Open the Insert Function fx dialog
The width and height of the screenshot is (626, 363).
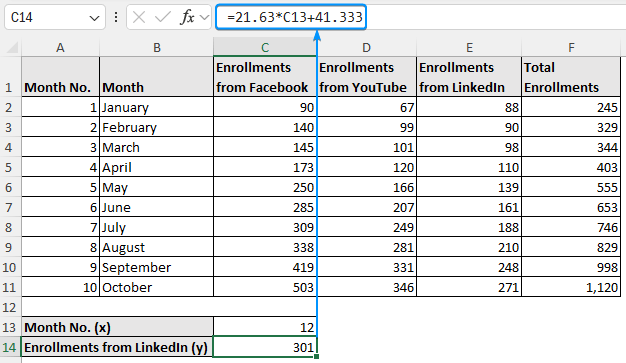pos(187,17)
